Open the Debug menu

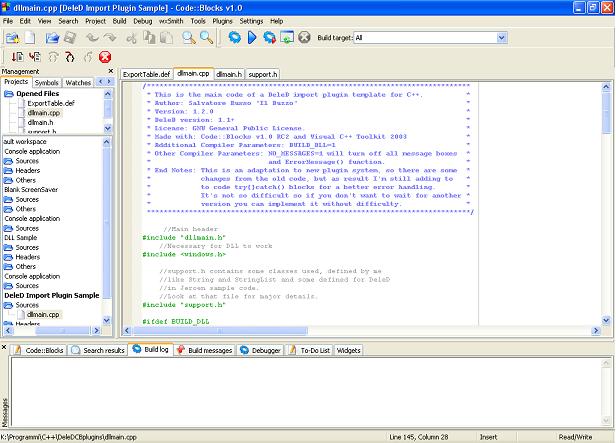click(x=143, y=21)
